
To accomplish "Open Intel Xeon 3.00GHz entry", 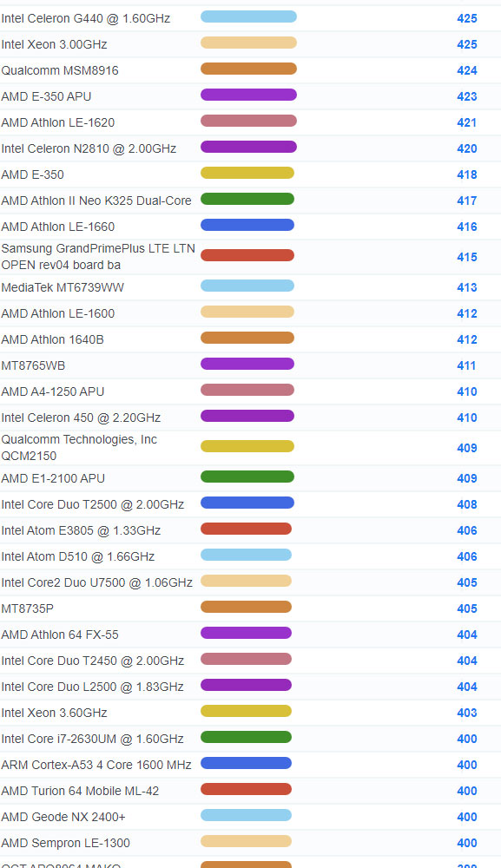I will (54, 44).
